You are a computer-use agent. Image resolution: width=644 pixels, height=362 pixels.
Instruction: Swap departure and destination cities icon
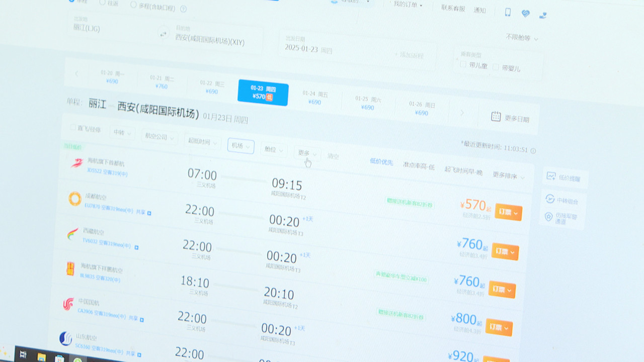tap(163, 34)
